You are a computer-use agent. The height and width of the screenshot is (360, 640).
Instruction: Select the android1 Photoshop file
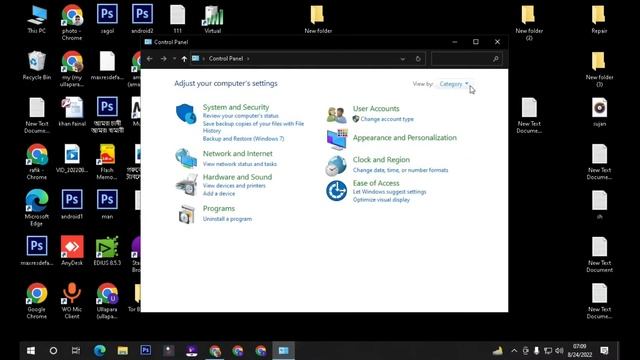[72, 204]
